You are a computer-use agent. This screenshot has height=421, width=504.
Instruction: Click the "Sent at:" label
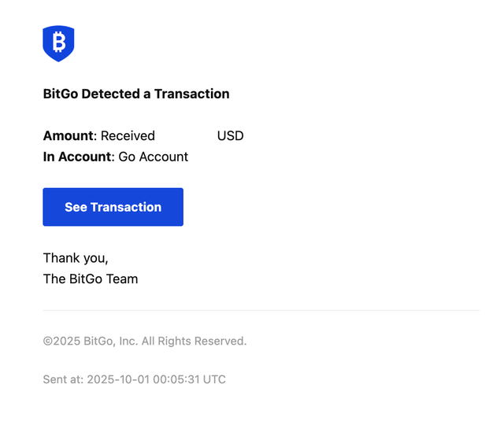63,379
